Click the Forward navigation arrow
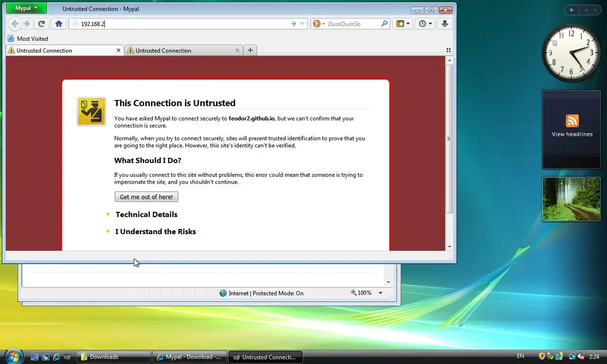Screen dimensions: 607x364 tap(27, 24)
